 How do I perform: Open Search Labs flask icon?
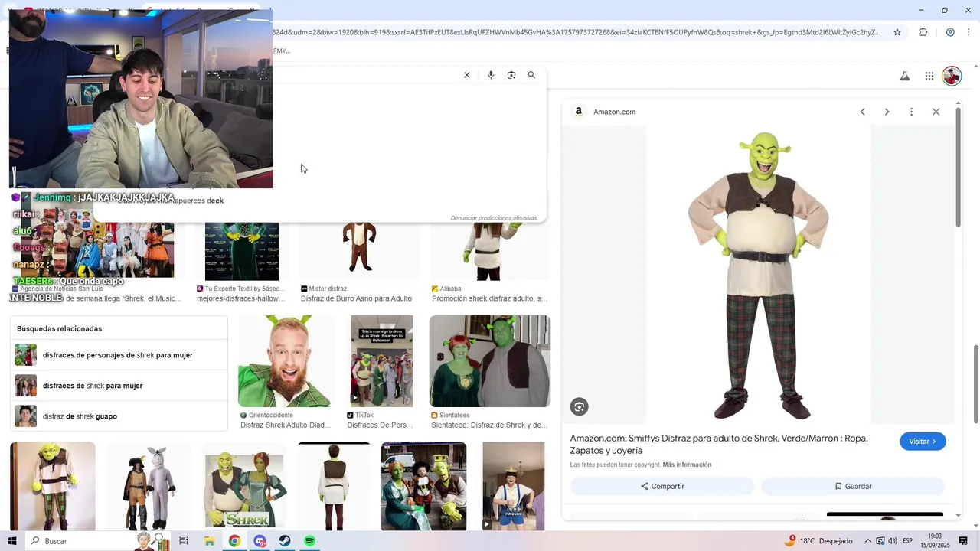pyautogui.click(x=905, y=76)
